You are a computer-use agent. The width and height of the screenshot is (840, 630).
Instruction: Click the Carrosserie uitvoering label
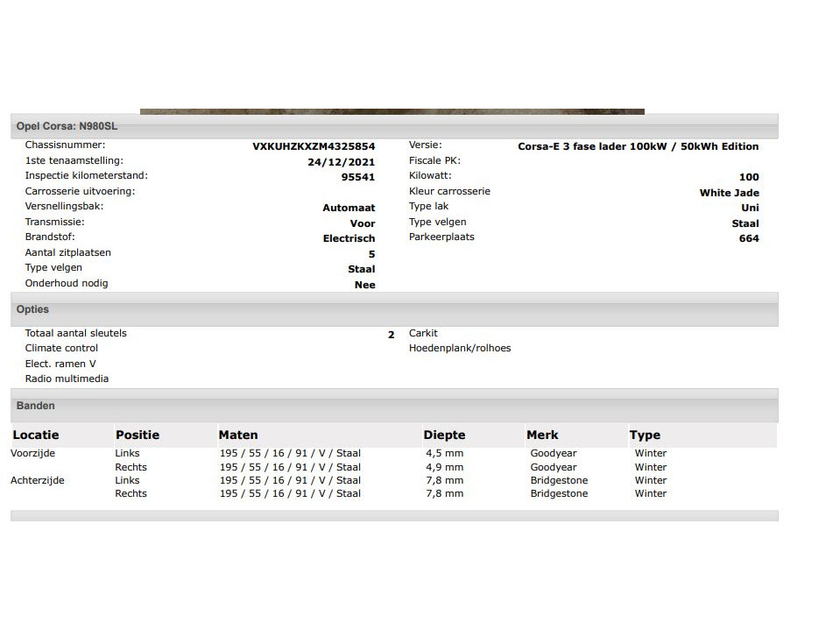point(80,191)
